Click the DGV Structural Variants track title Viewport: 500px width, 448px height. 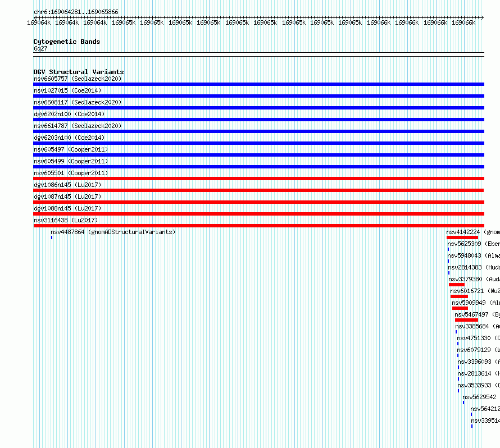tap(79, 72)
